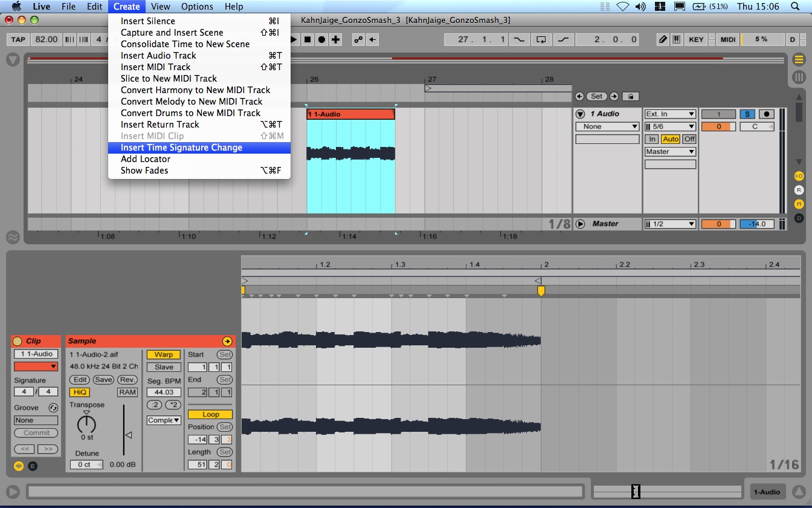This screenshot has width=812, height=508.
Task: Toggle the computer MIDI keyboard icon
Action: [675, 39]
